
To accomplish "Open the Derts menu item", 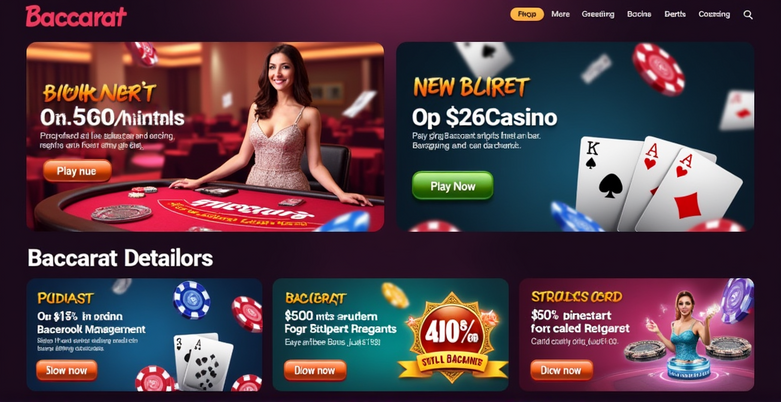I will tap(675, 14).
